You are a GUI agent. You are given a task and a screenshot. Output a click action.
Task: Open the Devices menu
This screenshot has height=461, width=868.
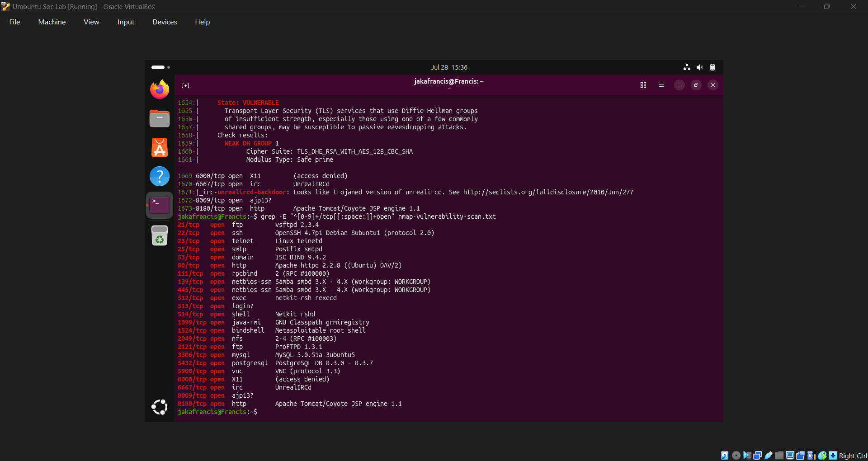tap(165, 22)
